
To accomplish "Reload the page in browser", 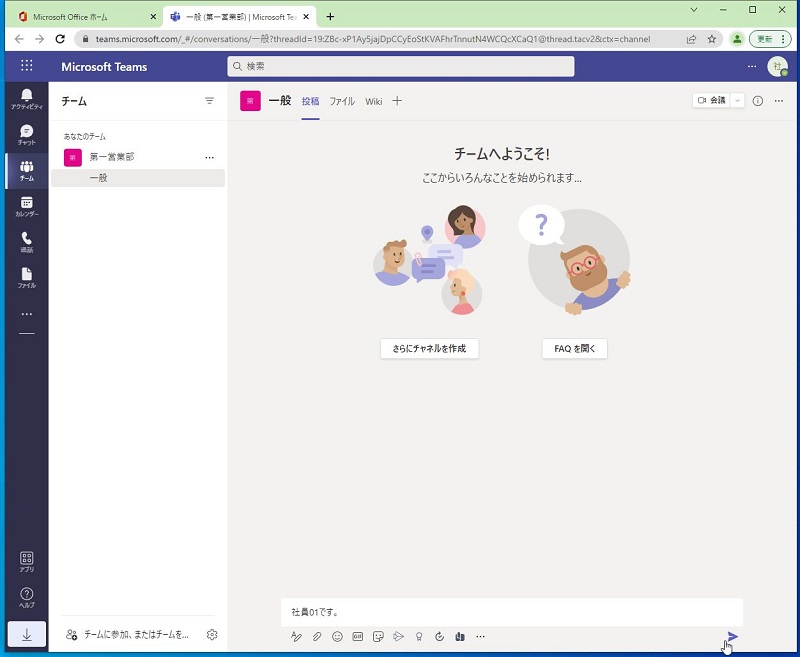I will point(60,39).
